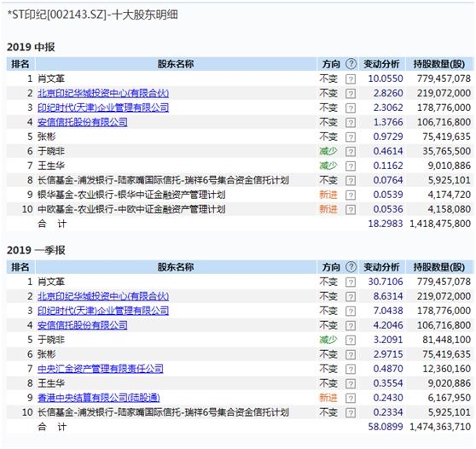Screen dimensions: 476x449
Task: Open 香港中央结算有限公司(陆股通) link
Action: [99, 398]
